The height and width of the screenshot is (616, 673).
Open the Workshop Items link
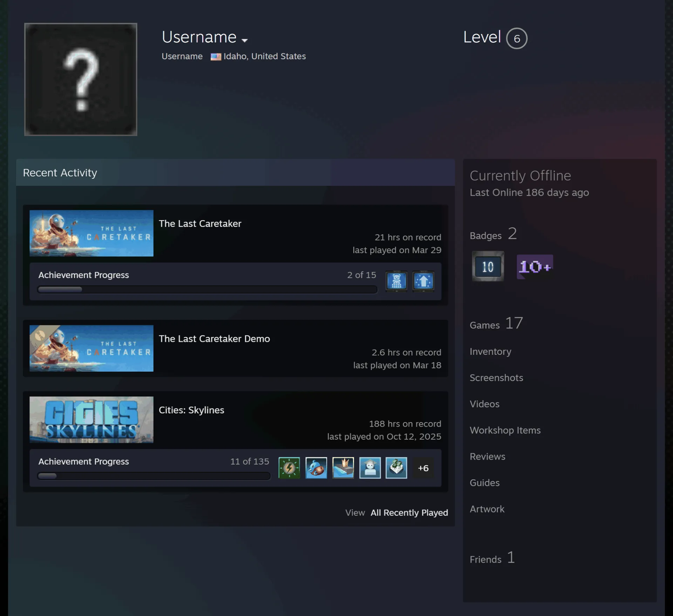(x=505, y=430)
